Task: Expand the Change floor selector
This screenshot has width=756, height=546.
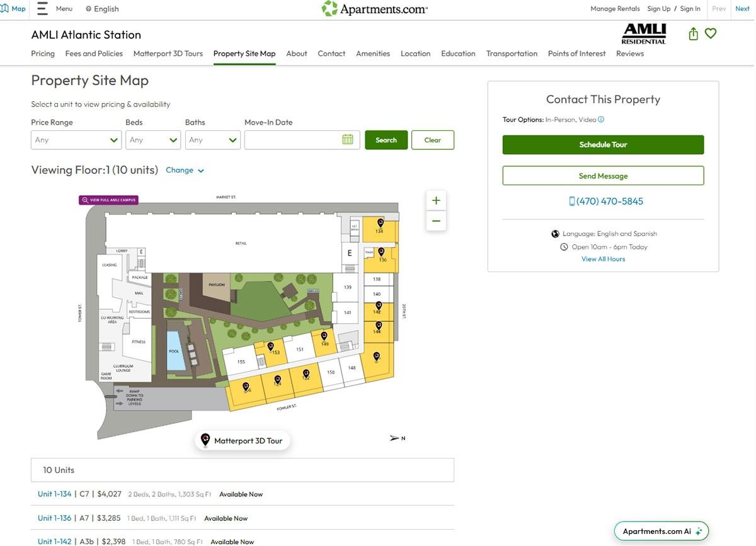Action: click(x=185, y=170)
